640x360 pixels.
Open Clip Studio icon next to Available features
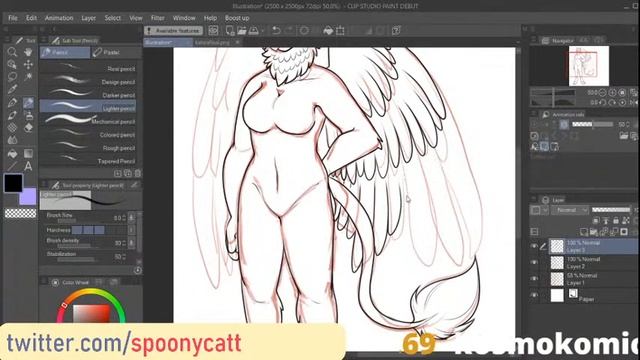click(x=213, y=31)
